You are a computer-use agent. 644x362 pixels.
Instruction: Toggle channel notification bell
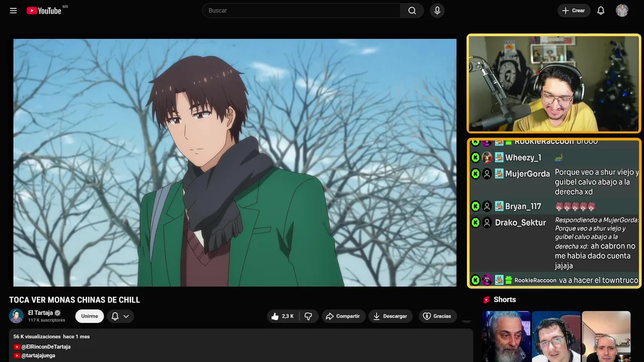click(x=115, y=316)
